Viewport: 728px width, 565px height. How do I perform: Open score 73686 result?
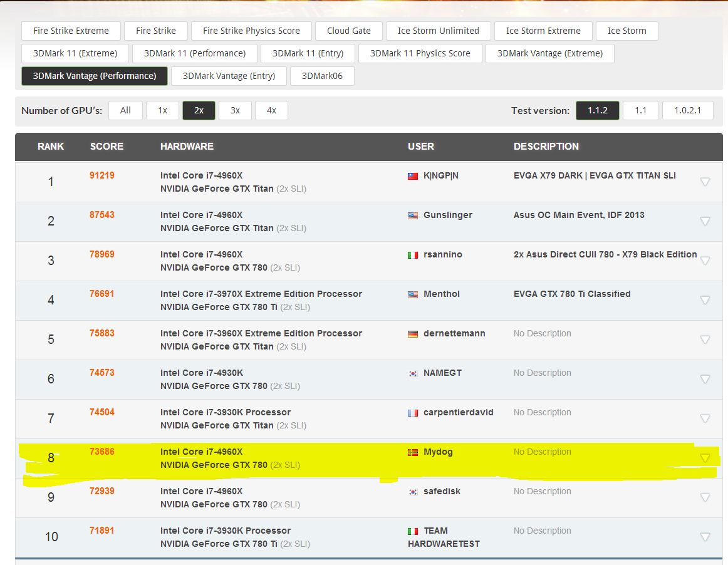tap(101, 452)
